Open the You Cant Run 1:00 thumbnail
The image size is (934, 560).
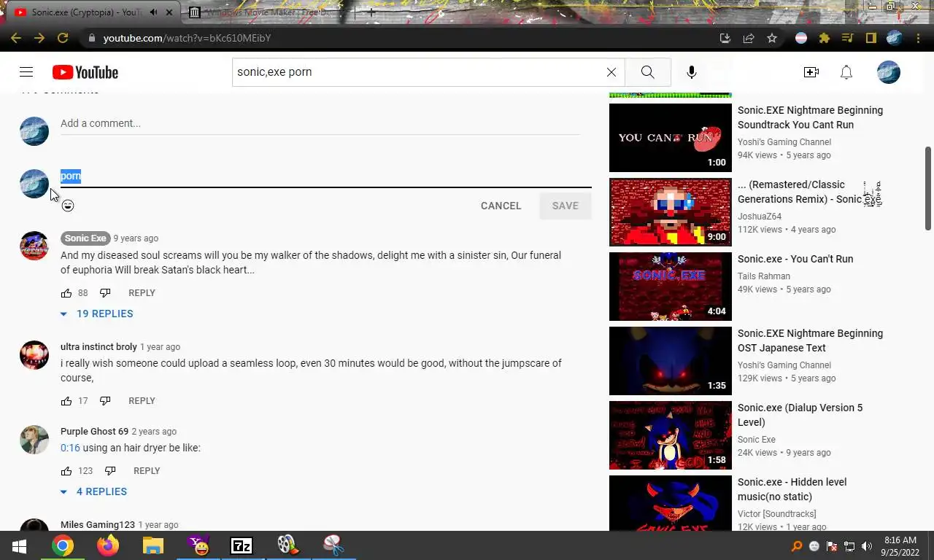point(671,138)
